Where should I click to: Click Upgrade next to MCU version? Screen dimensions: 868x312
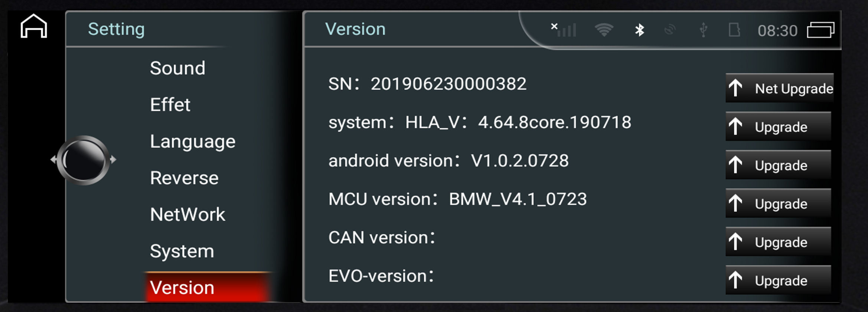point(778,204)
